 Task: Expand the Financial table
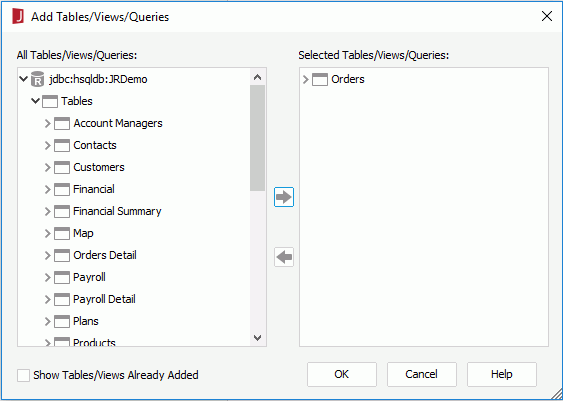click(x=47, y=189)
